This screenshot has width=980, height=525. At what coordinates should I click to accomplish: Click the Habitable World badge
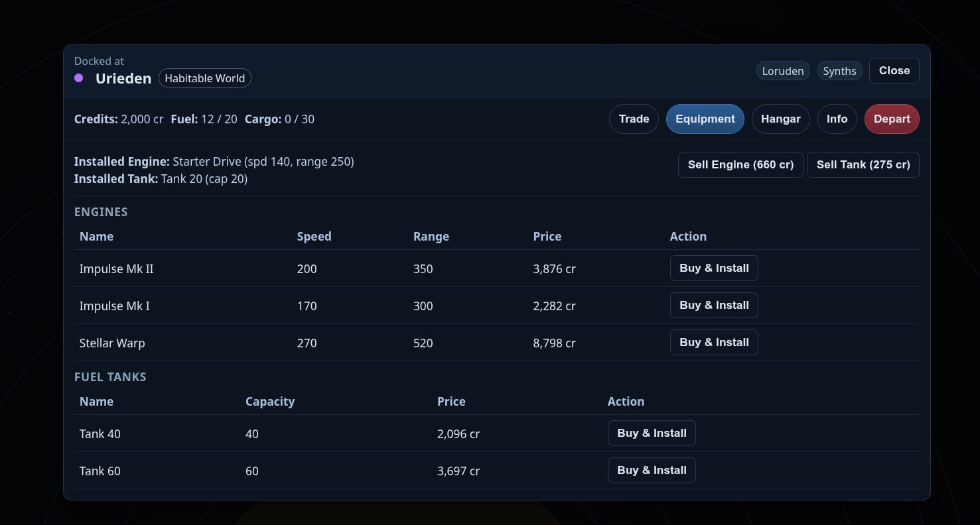click(x=204, y=78)
